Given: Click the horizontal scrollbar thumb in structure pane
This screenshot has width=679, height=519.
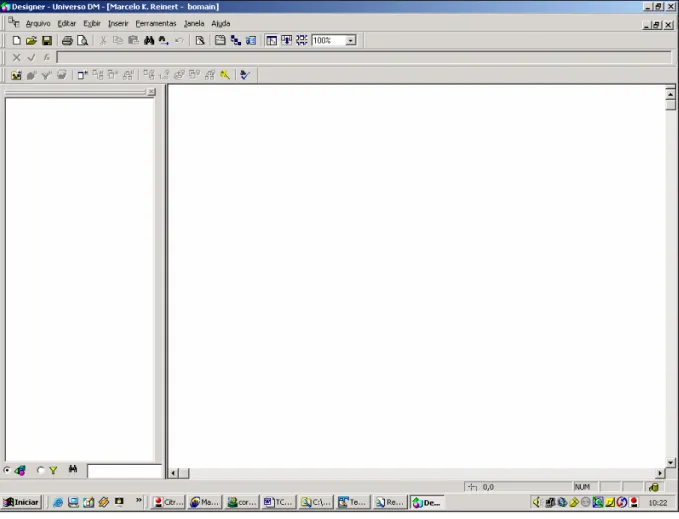Looking at the screenshot, I should 184,473.
